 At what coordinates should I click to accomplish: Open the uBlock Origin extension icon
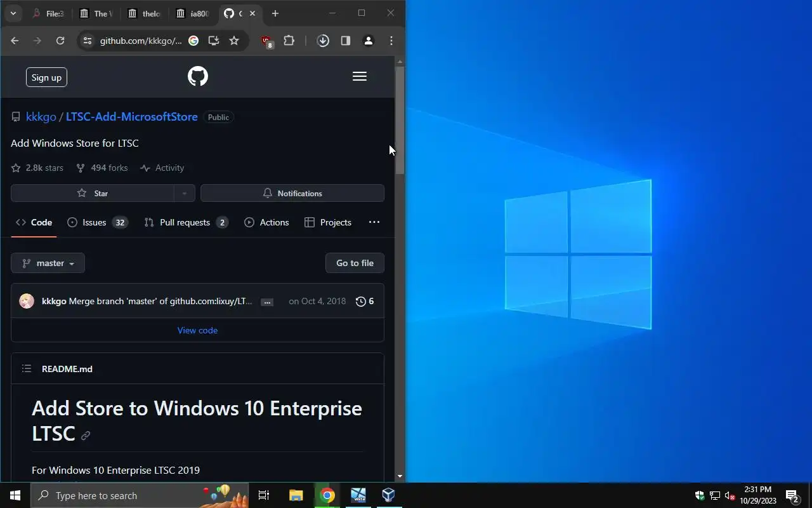tap(267, 42)
